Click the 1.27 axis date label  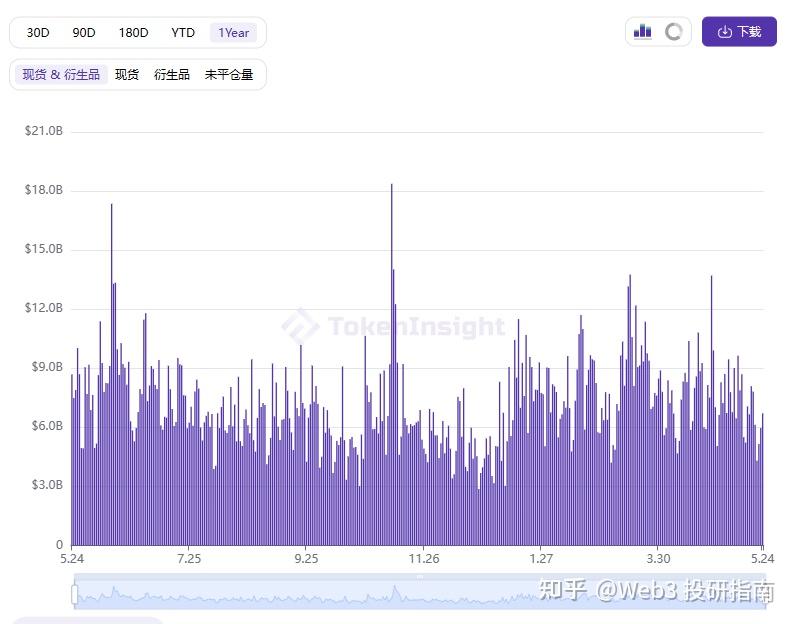point(541,559)
